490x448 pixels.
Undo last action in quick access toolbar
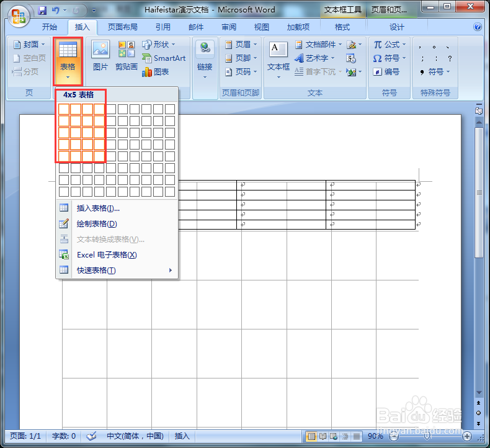56,11
